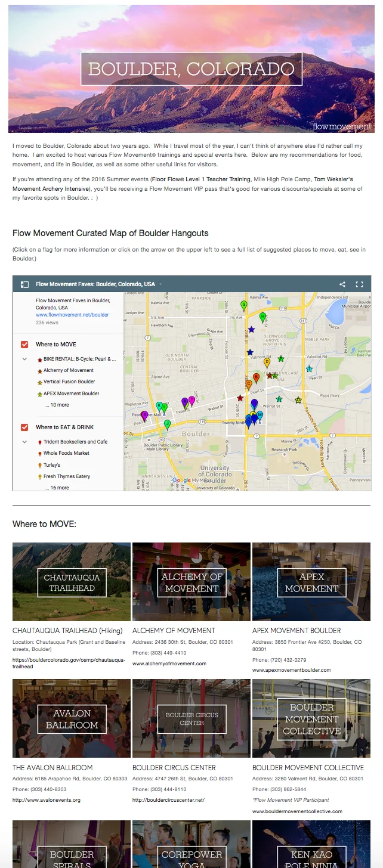Viewport: 383px width, 868px height.
Task: Select Alchemy of Movement in map list
Action: point(69,371)
